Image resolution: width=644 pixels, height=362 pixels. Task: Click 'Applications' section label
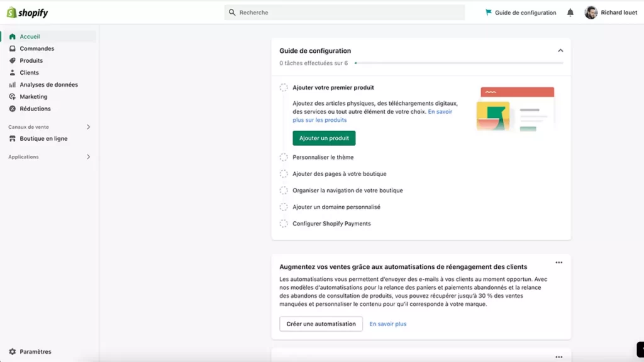click(23, 156)
